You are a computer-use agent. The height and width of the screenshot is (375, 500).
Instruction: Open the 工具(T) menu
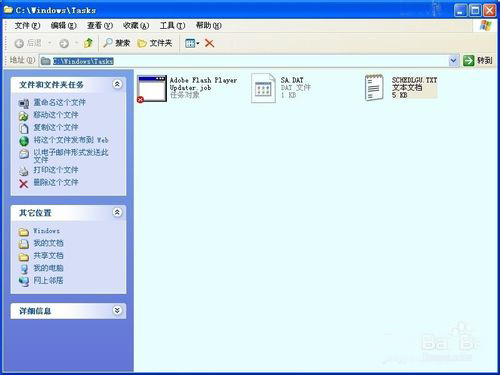tap(172, 25)
